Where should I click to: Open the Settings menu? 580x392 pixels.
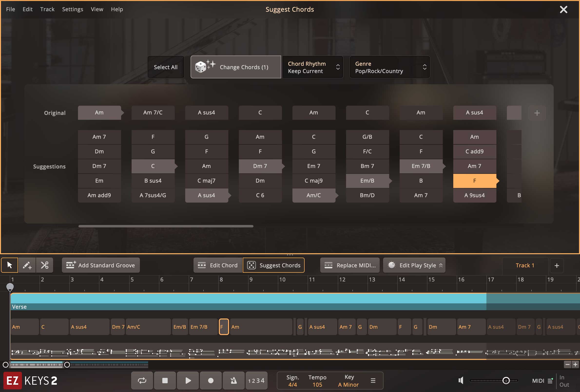point(72,9)
